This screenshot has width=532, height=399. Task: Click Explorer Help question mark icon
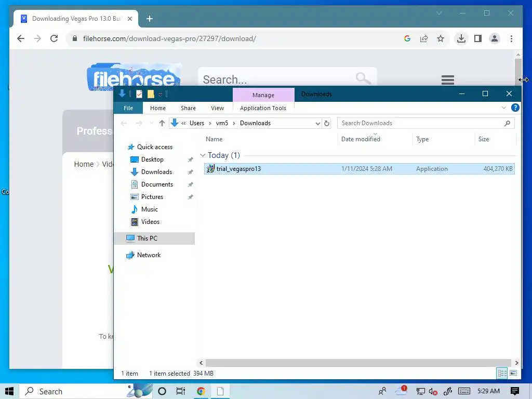pos(515,108)
